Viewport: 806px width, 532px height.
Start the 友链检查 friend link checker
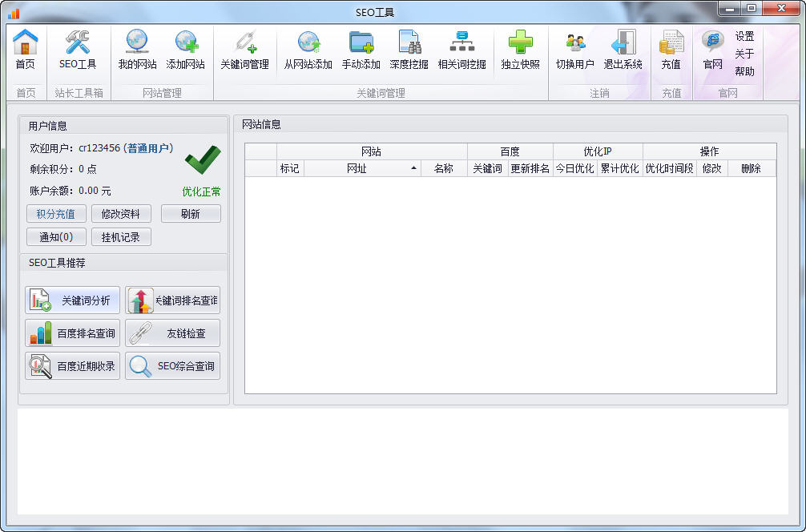172,332
